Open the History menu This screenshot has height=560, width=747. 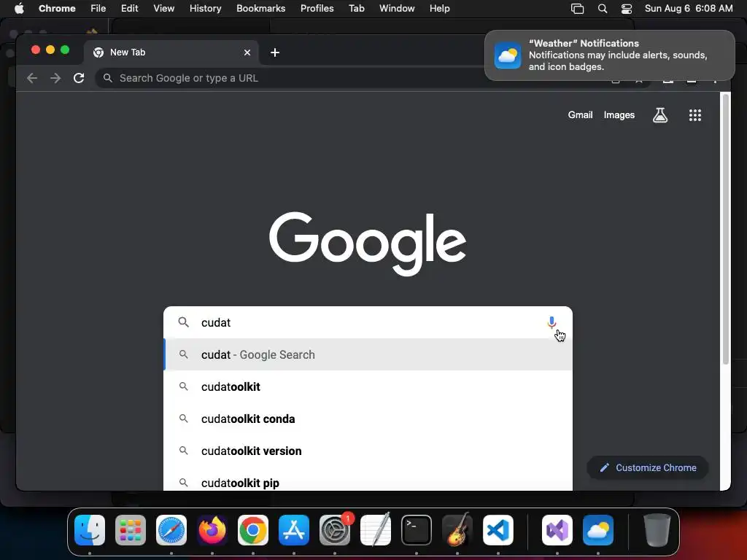(x=205, y=9)
